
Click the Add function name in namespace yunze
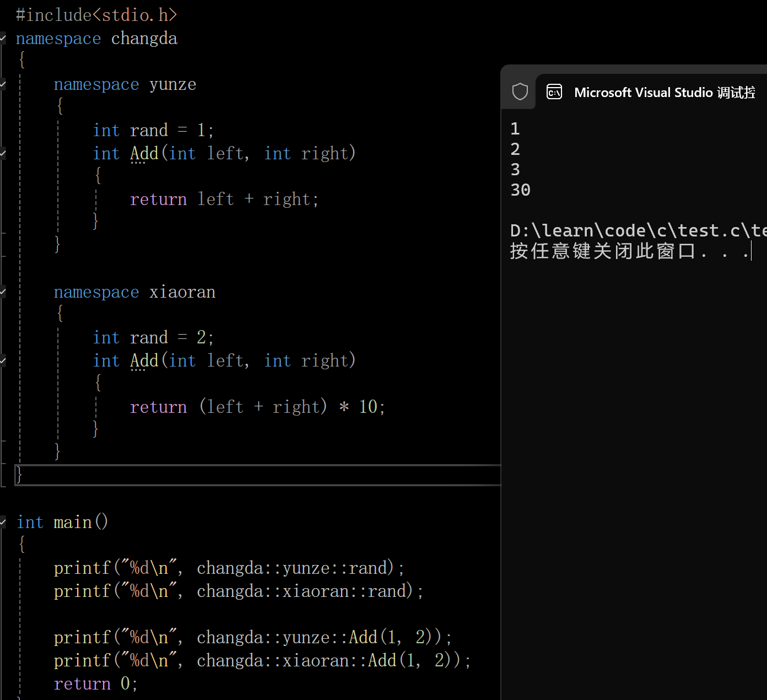click(x=144, y=153)
